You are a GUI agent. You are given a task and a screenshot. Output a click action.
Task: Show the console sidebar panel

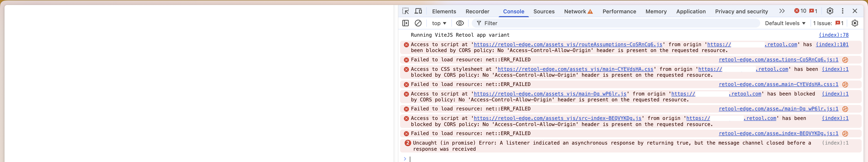point(405,23)
